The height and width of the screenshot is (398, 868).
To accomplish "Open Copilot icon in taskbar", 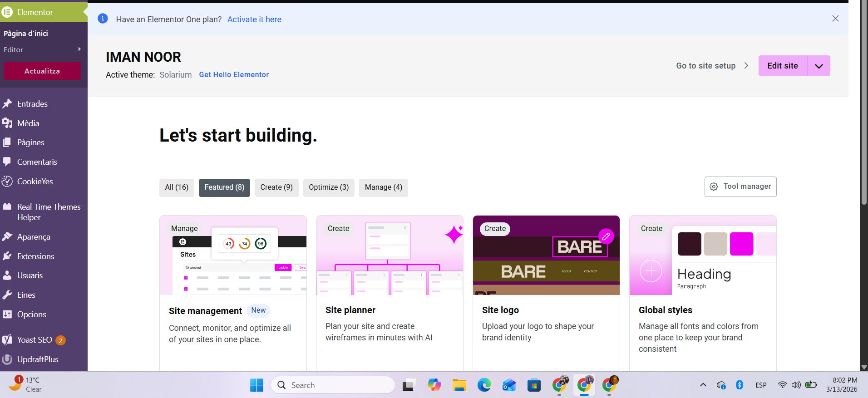I will click(434, 385).
